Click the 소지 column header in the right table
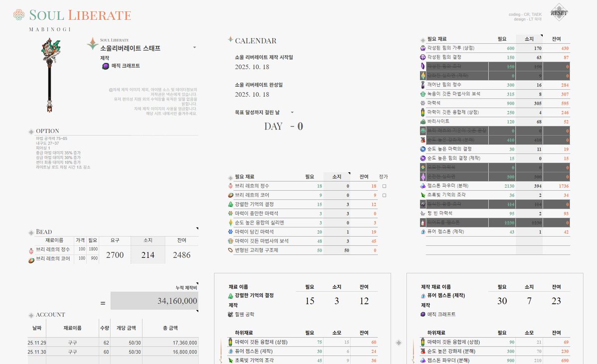The image size is (597, 364). [529, 39]
